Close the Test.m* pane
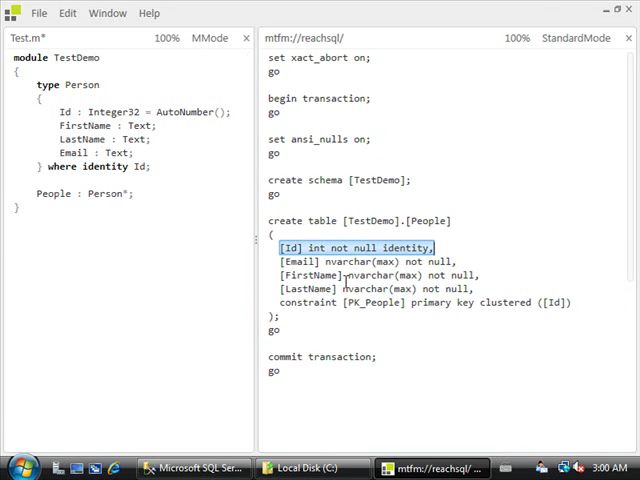The image size is (640, 480). pos(247,38)
